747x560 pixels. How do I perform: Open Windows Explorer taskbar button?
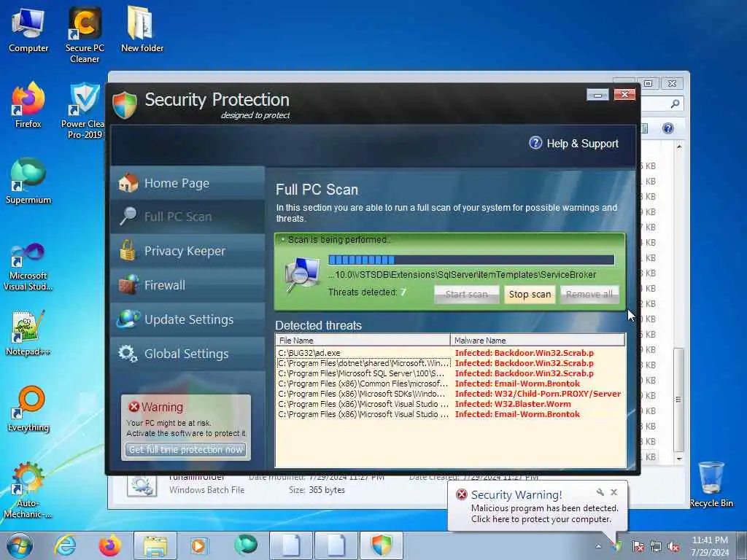coord(155,545)
